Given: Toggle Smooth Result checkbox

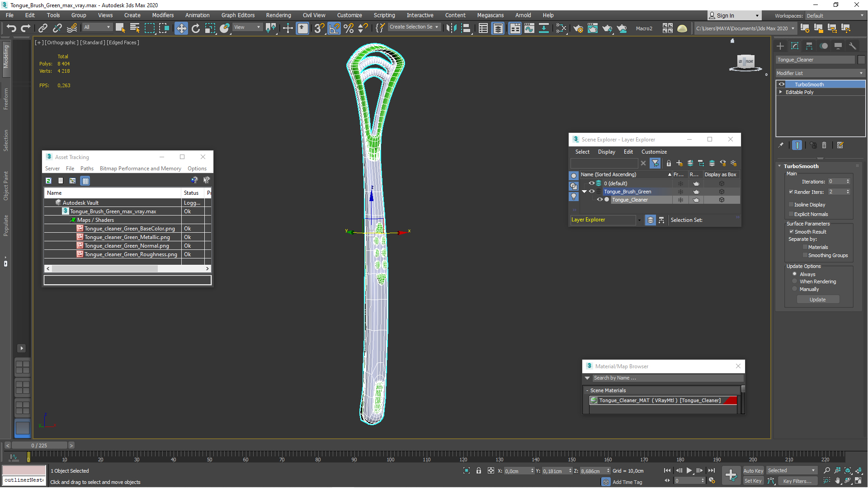Looking at the screenshot, I should [792, 231].
